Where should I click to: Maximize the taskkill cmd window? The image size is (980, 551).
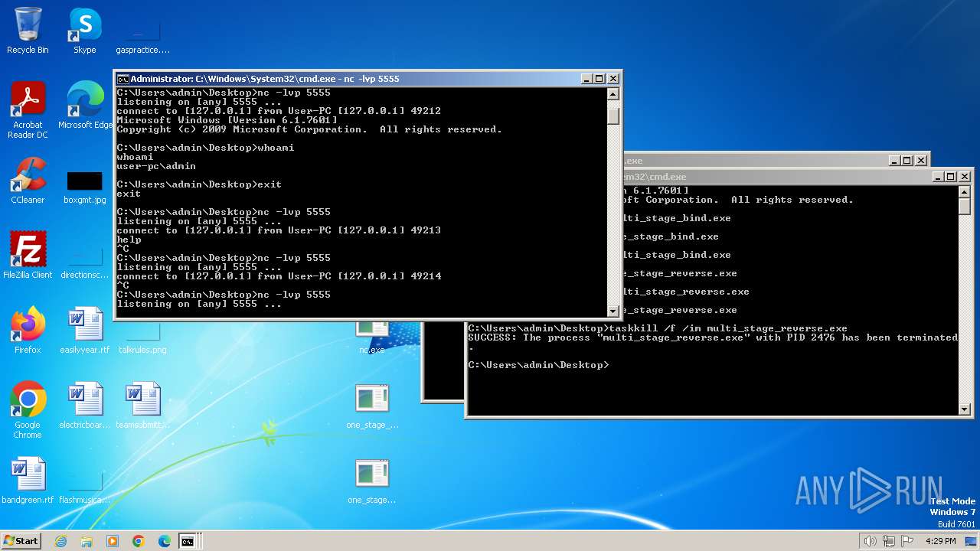click(951, 177)
